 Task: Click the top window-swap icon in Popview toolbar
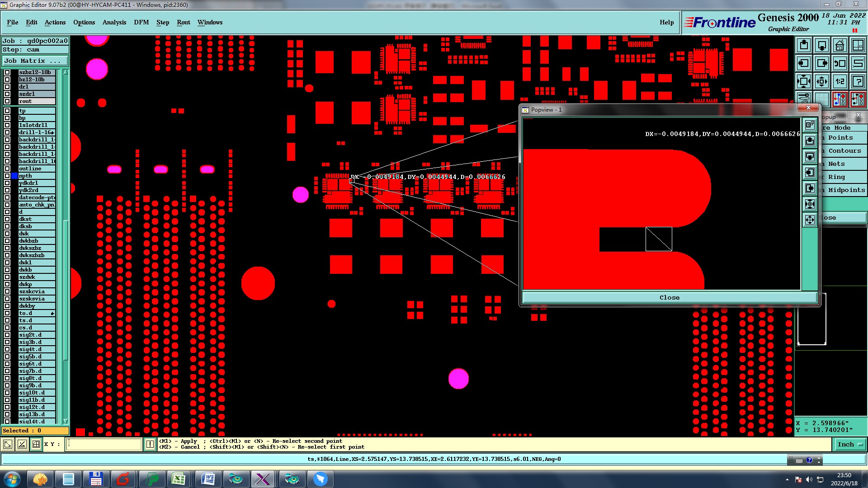pos(810,125)
